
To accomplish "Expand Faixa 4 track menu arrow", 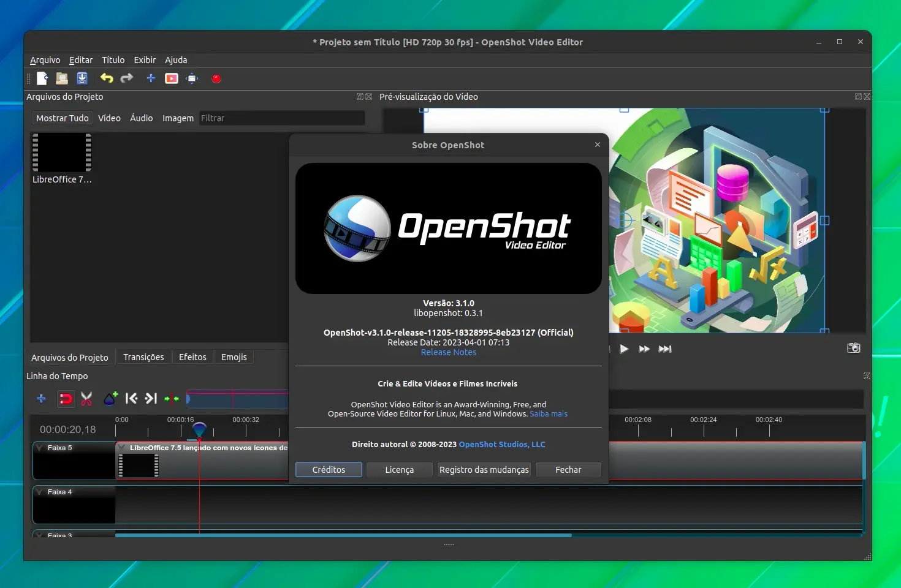I will [40, 492].
